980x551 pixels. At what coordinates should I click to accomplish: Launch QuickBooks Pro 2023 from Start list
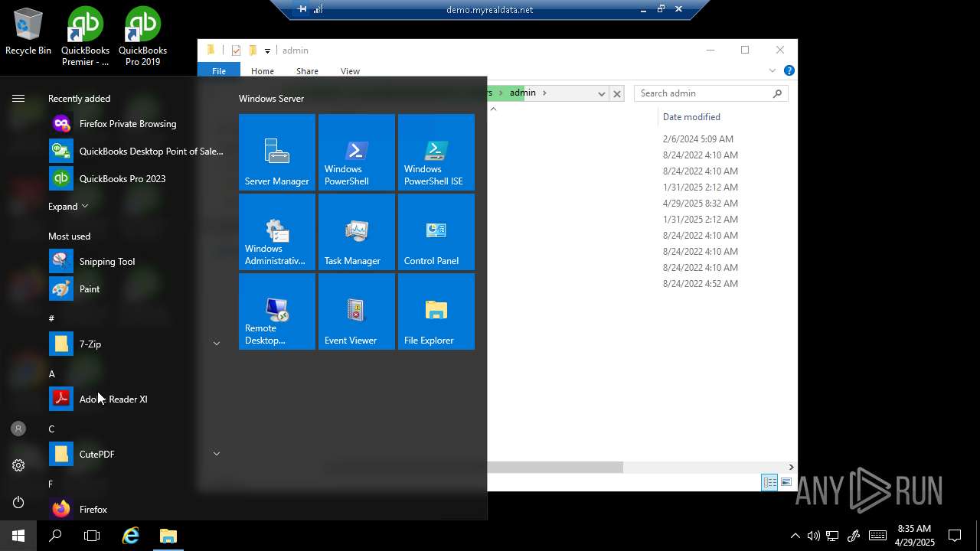(136, 179)
